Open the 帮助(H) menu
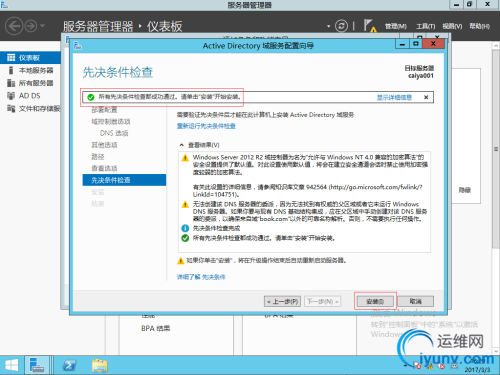Screen dimensions: 500x375 point(479,26)
